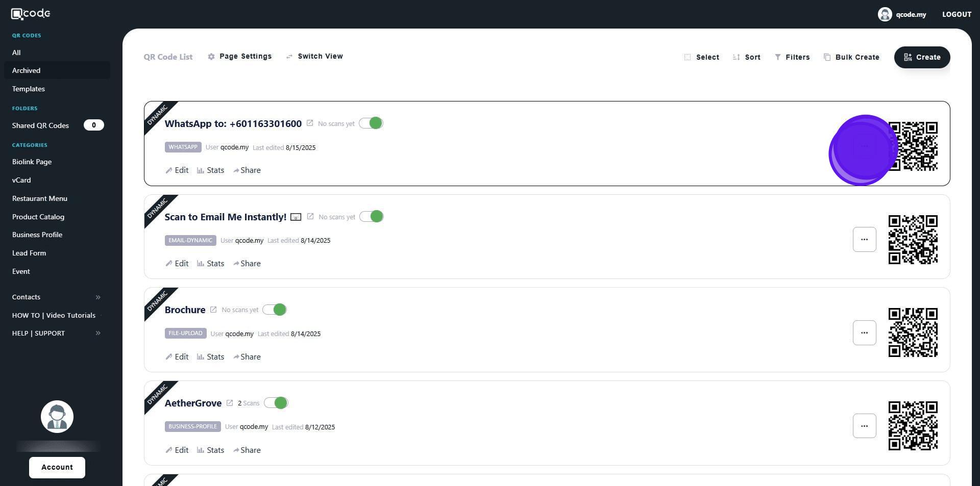Click Switch View
This screenshot has width=980, height=486.
[314, 57]
